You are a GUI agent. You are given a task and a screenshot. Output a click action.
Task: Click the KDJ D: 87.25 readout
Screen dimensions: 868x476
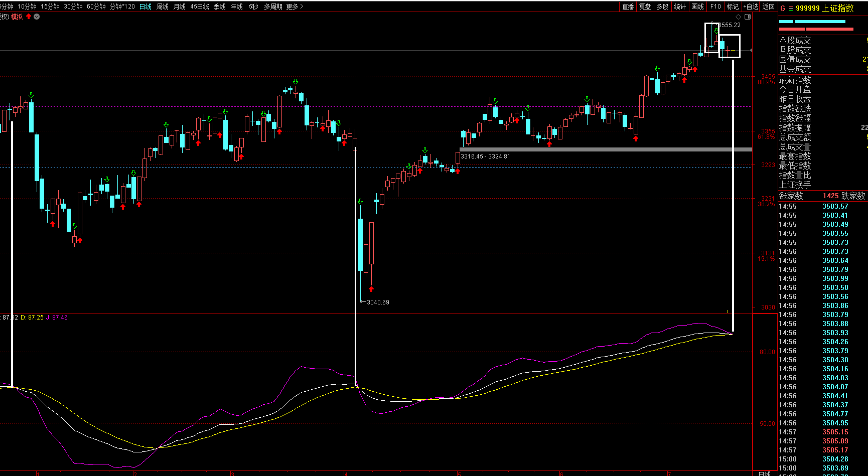32,318
